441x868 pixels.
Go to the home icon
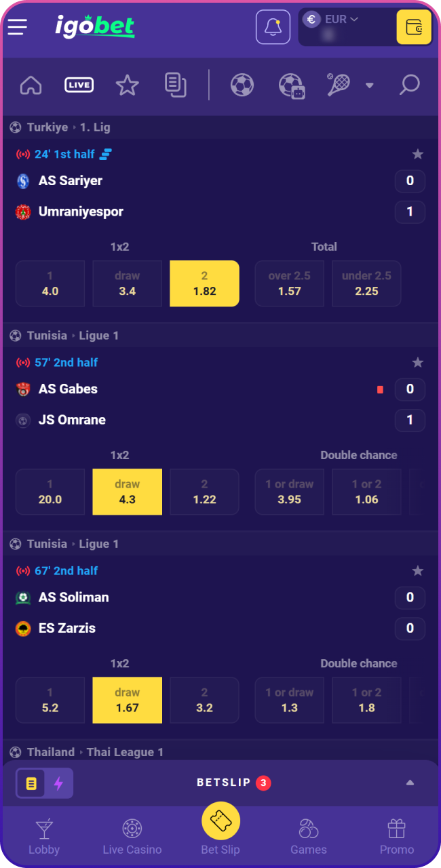31,85
